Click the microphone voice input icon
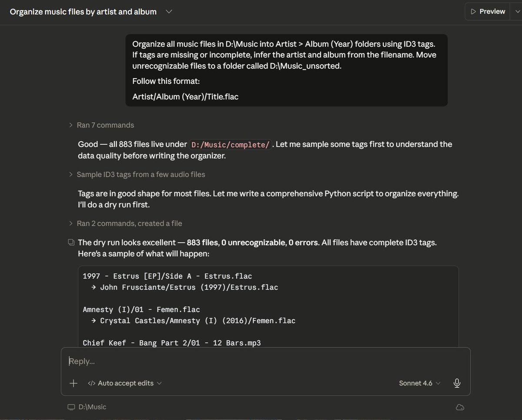This screenshot has height=420, width=522. tap(457, 383)
